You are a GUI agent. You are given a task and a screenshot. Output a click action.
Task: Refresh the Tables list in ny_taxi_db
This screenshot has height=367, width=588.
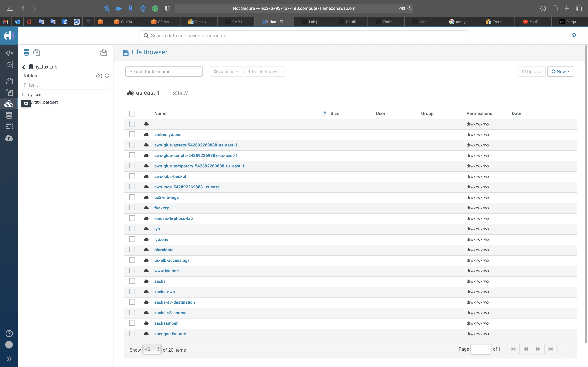point(107,76)
